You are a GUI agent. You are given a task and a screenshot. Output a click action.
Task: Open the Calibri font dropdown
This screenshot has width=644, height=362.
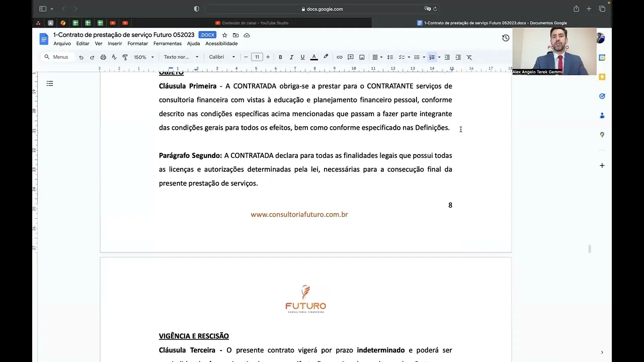222,57
